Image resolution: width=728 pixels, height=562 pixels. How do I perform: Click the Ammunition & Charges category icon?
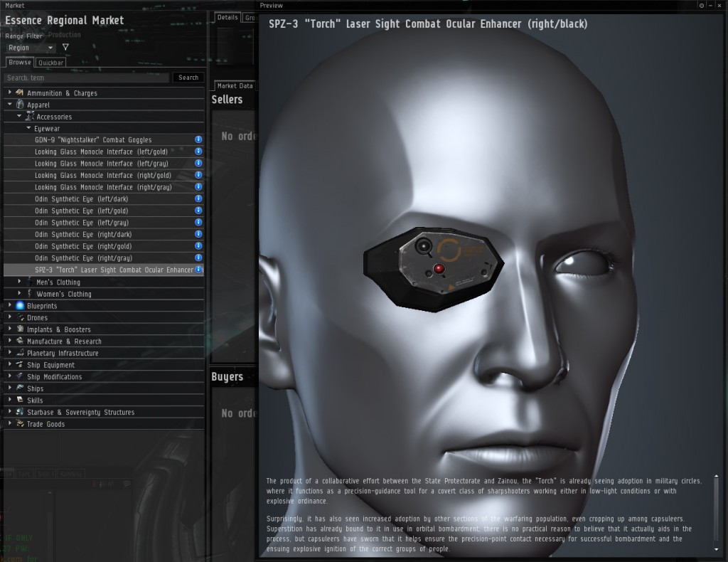pyautogui.click(x=19, y=92)
